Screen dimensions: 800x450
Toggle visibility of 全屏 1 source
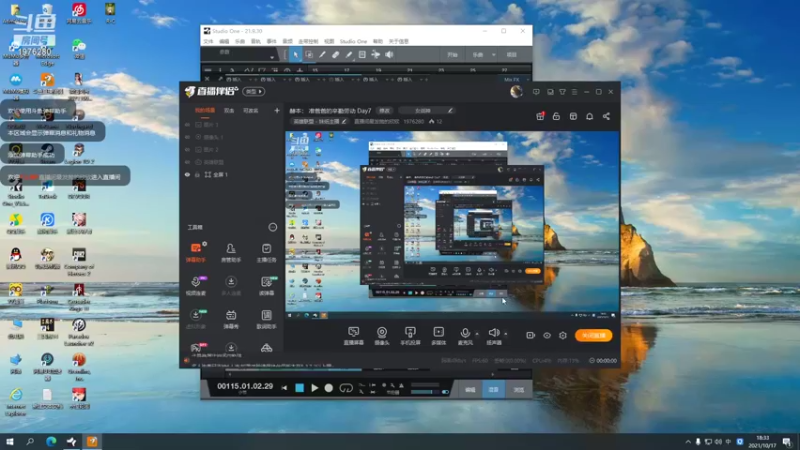(187, 174)
